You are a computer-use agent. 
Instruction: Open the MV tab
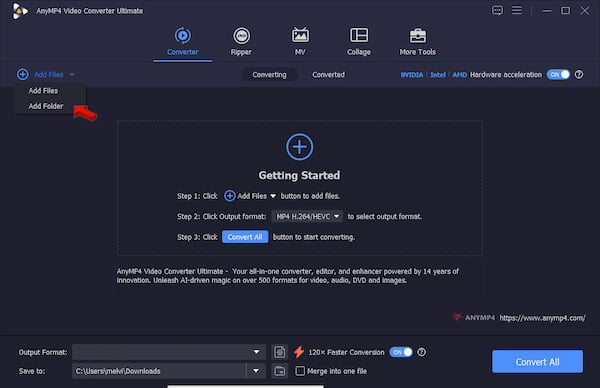click(300, 42)
